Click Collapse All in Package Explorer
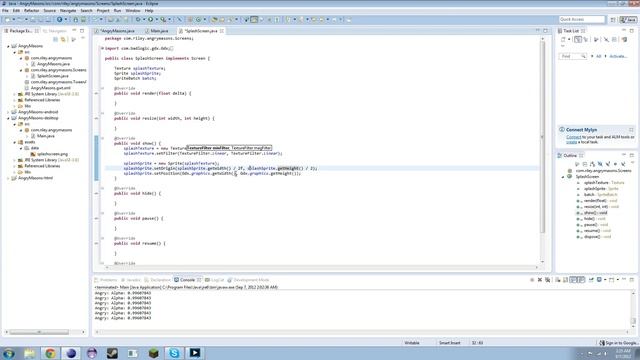 (56, 40)
